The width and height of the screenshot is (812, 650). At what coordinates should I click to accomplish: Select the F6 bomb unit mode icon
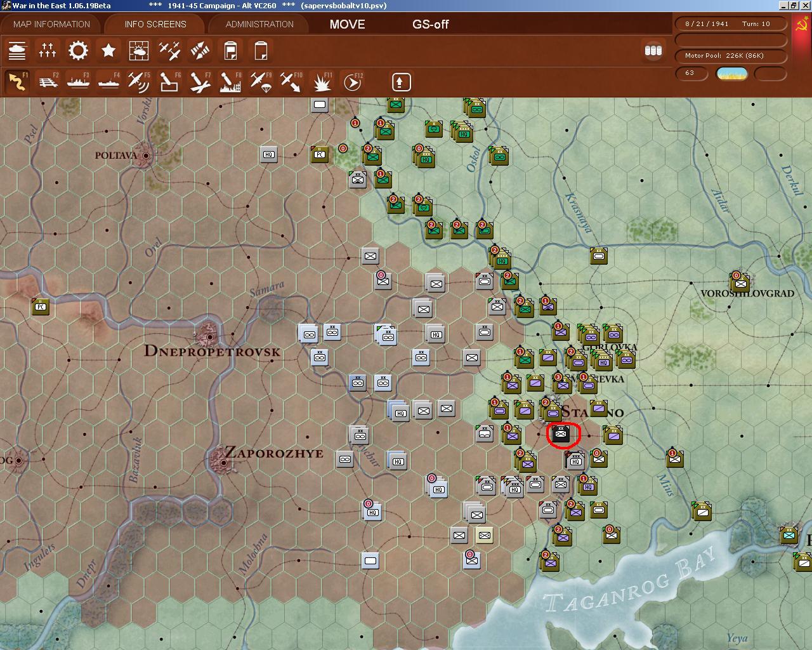tap(169, 82)
